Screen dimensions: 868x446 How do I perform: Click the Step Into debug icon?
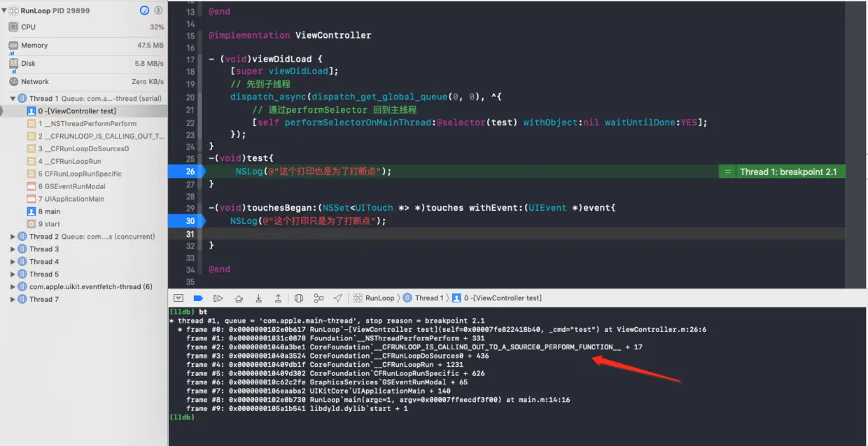point(258,298)
